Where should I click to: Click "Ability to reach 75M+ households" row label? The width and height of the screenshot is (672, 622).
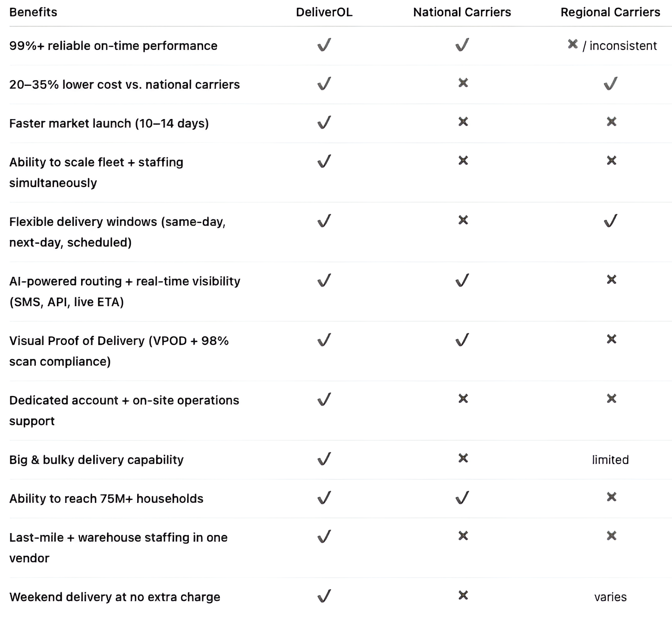tap(106, 499)
